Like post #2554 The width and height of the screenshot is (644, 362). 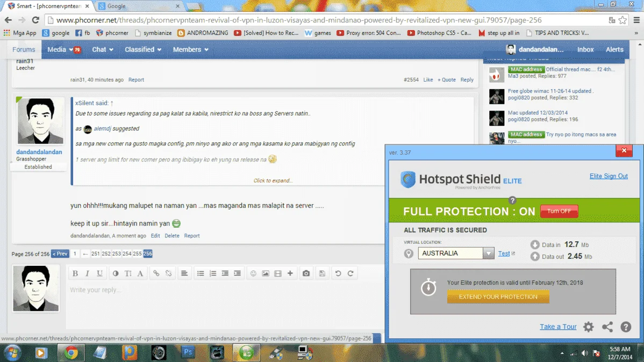point(428,79)
